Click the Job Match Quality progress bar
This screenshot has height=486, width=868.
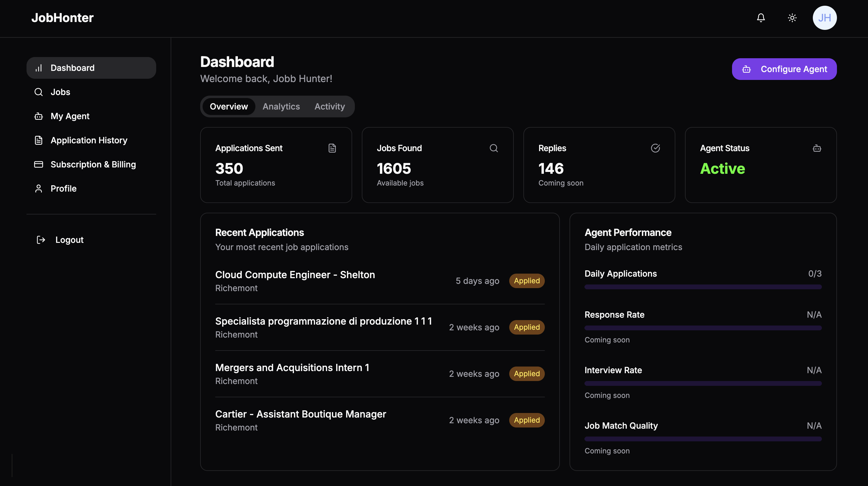tap(703, 439)
